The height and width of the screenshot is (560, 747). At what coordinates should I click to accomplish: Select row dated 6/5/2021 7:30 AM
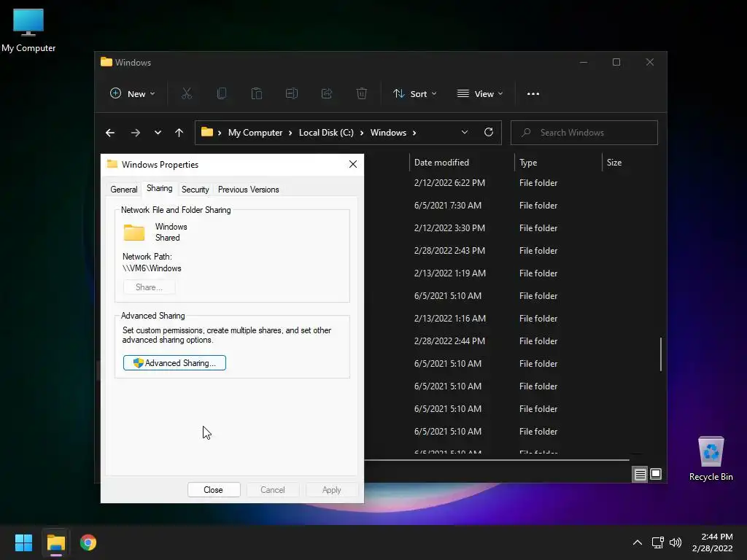pyautogui.click(x=511, y=206)
